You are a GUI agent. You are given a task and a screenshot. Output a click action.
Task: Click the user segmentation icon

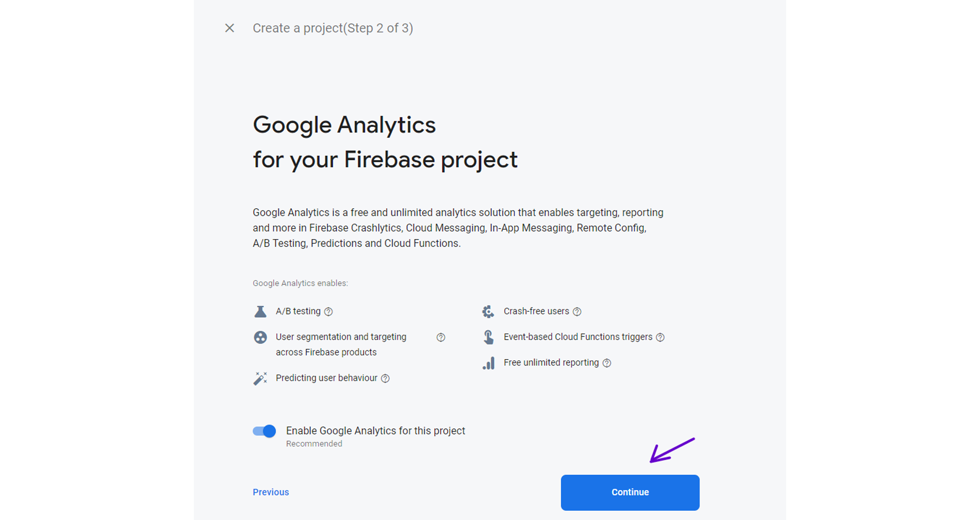[260, 337]
